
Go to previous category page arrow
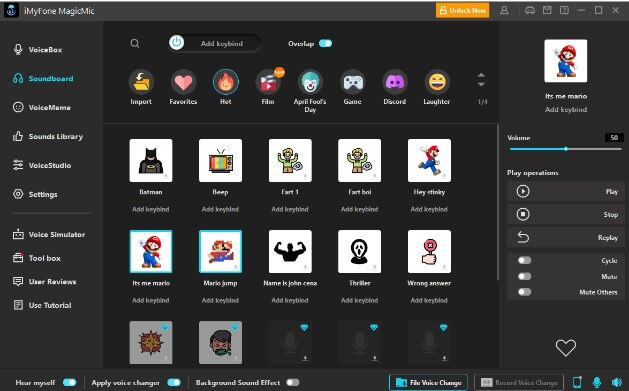pos(481,75)
